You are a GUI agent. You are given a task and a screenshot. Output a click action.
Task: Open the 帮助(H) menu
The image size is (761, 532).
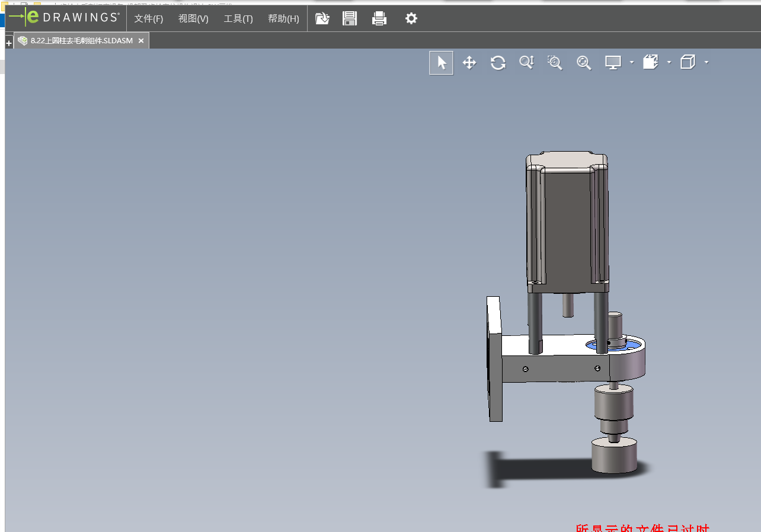point(283,18)
